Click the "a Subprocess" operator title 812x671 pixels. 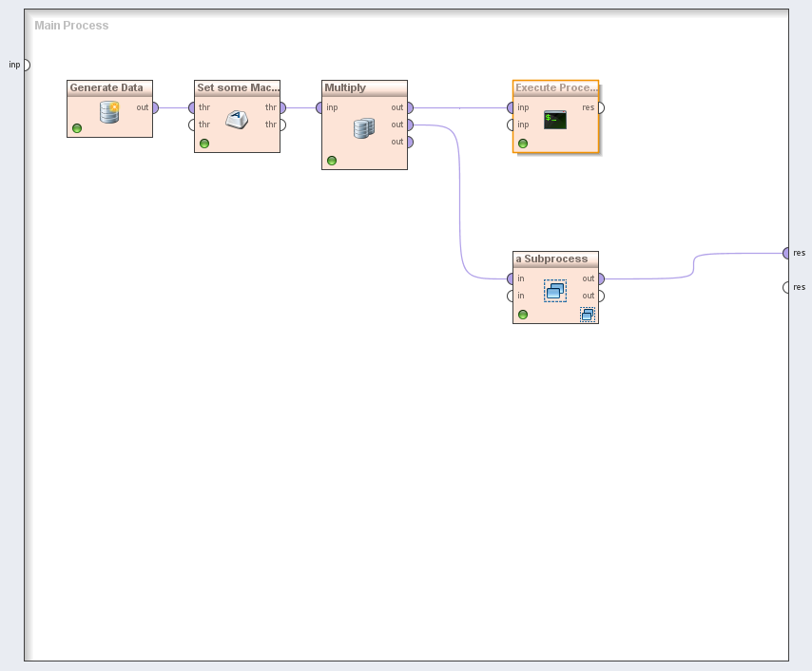(x=551, y=259)
